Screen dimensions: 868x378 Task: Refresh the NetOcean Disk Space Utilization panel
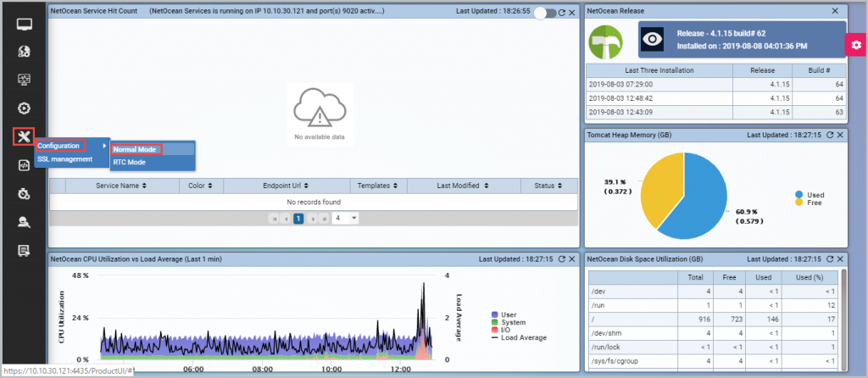(830, 258)
